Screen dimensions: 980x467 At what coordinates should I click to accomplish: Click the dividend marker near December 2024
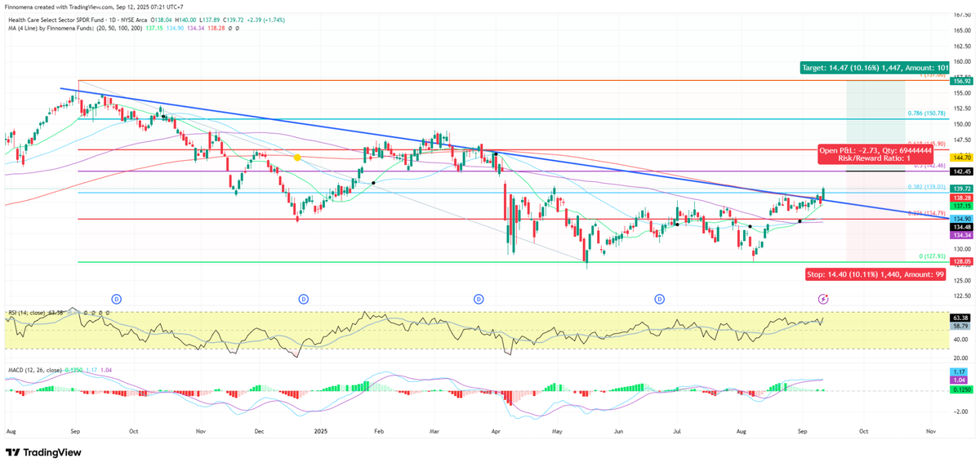coord(304,300)
